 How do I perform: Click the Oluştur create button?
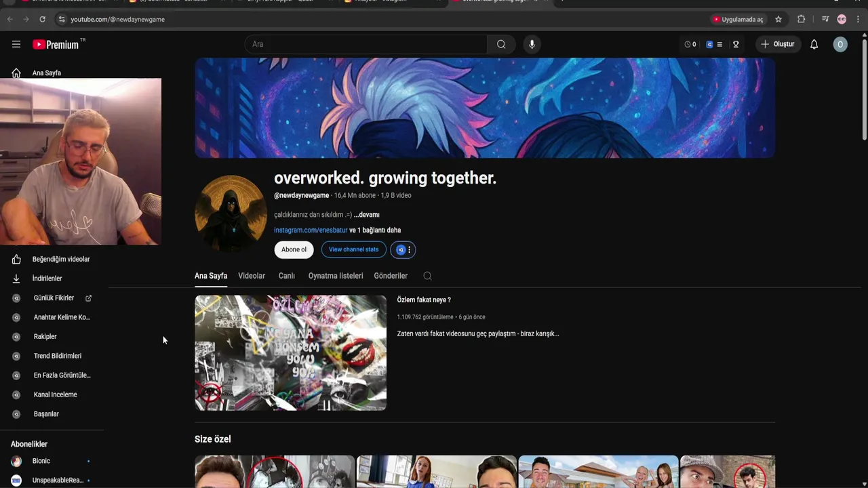click(x=778, y=44)
